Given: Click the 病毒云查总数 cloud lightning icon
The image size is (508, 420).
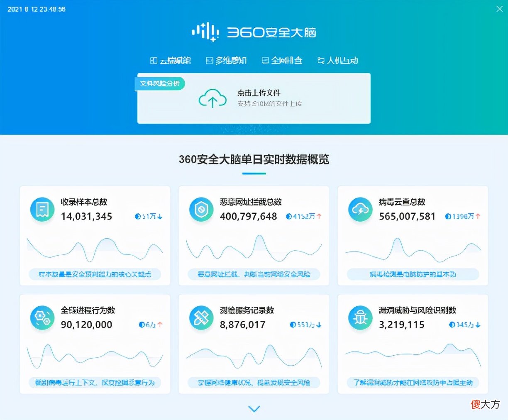Looking at the screenshot, I should pos(360,210).
